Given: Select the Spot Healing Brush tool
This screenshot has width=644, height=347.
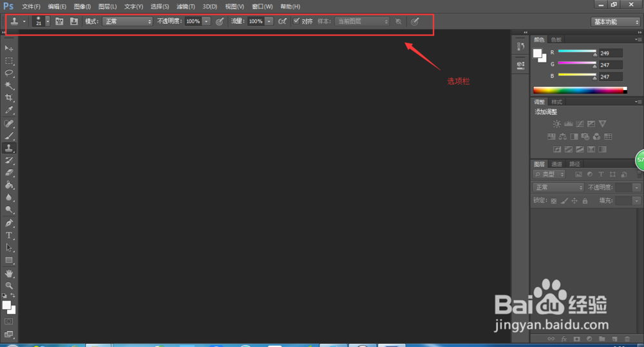Looking at the screenshot, I should tap(8, 124).
